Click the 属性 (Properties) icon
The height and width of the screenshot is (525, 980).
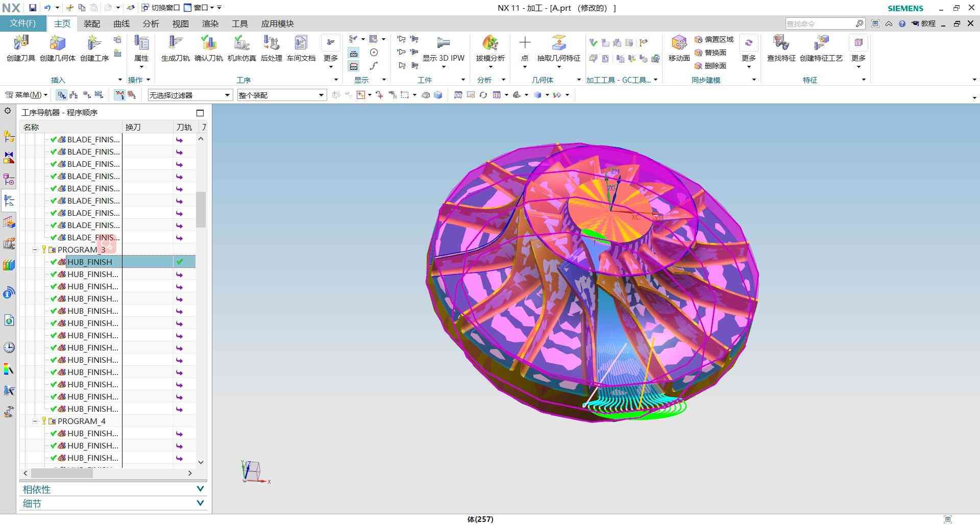(x=141, y=43)
